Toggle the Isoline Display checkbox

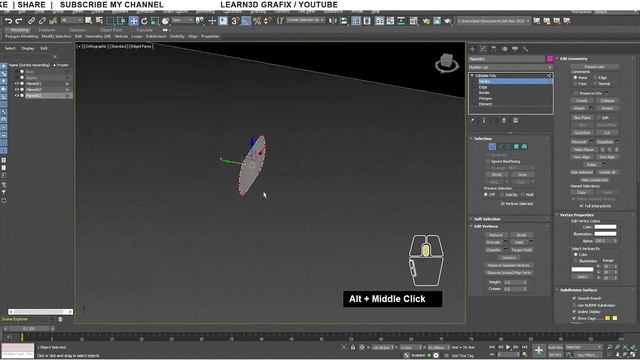(574, 311)
